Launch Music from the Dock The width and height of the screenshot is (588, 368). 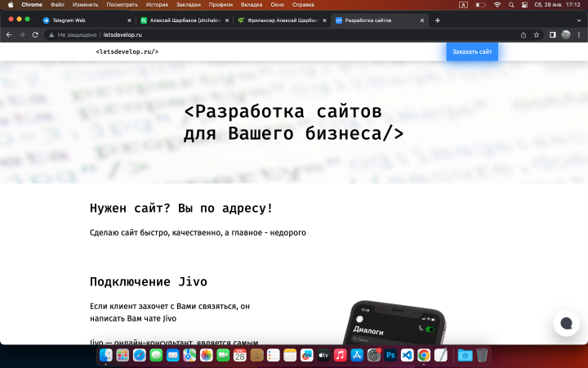point(340,355)
